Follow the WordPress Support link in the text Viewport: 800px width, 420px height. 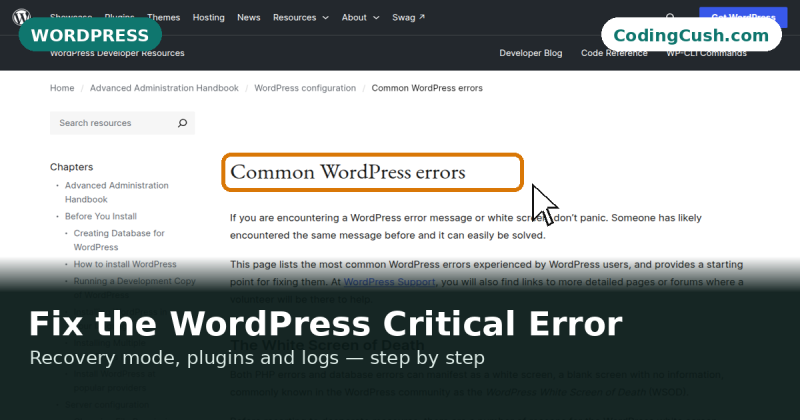389,282
